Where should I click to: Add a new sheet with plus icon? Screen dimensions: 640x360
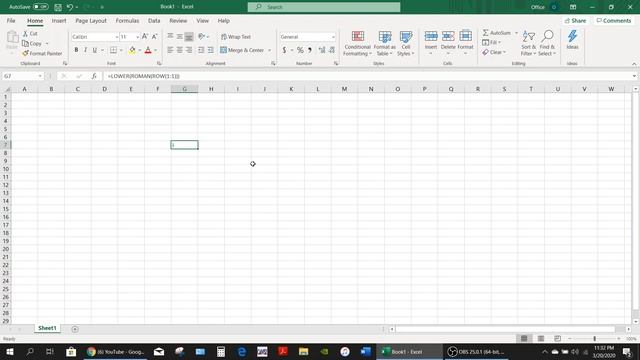75,329
